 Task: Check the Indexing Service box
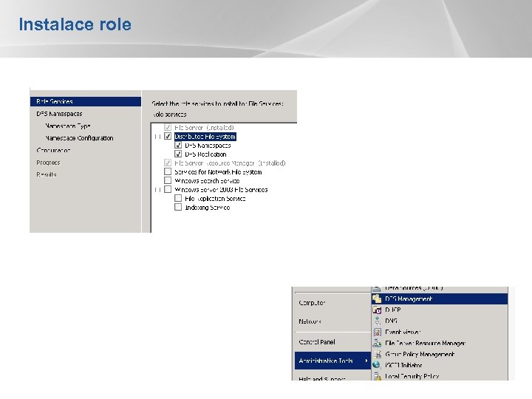(x=178, y=207)
